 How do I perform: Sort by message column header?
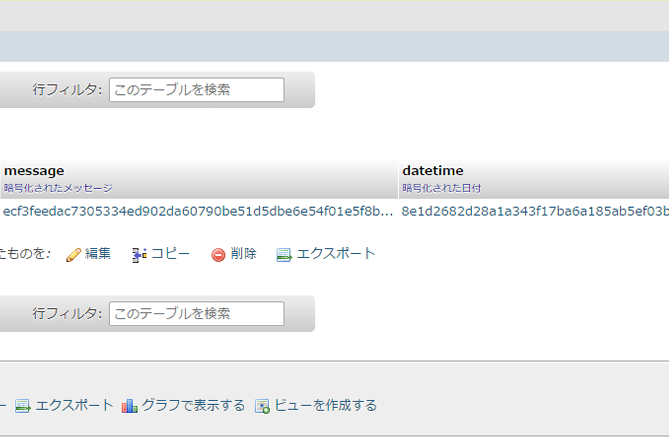coord(34,171)
